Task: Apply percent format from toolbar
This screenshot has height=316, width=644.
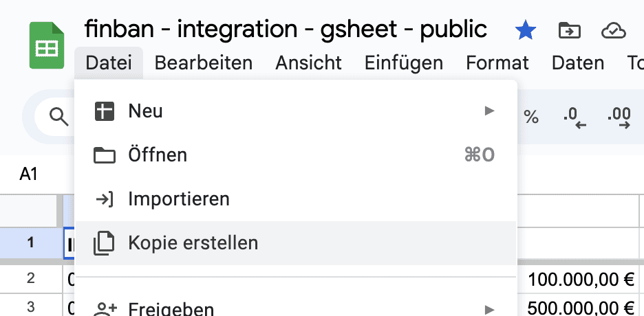Action: (x=531, y=117)
